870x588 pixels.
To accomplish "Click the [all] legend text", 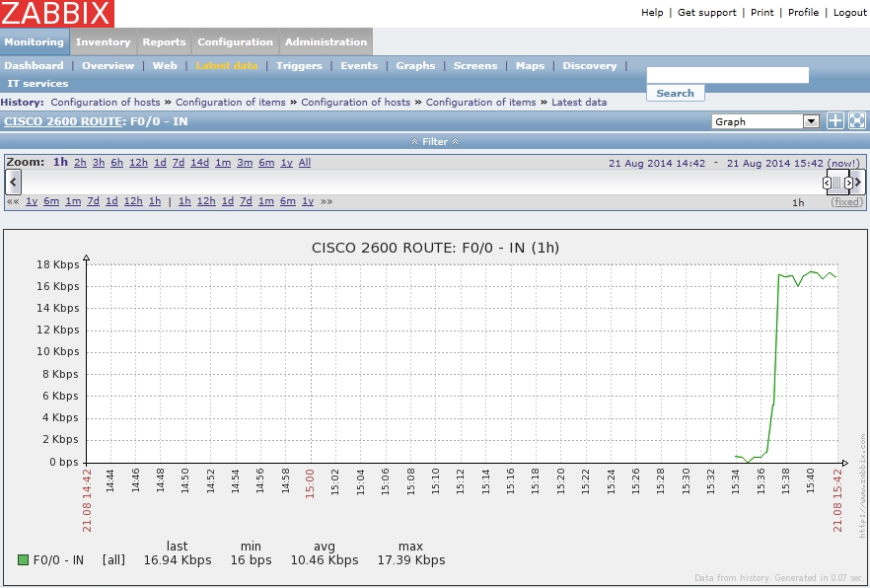I will pos(113,560).
